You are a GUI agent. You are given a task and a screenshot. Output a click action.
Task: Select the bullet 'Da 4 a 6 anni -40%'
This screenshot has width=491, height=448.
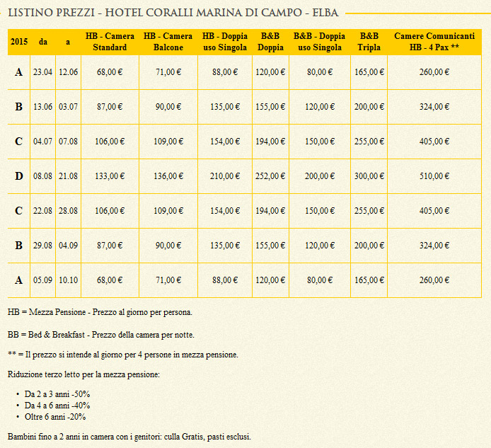click(x=57, y=406)
